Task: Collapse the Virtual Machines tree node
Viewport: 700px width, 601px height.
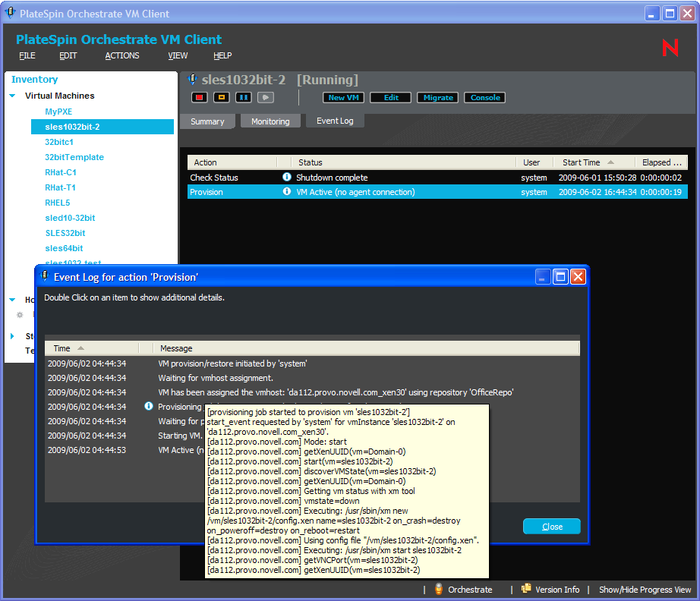Action: click(x=12, y=96)
